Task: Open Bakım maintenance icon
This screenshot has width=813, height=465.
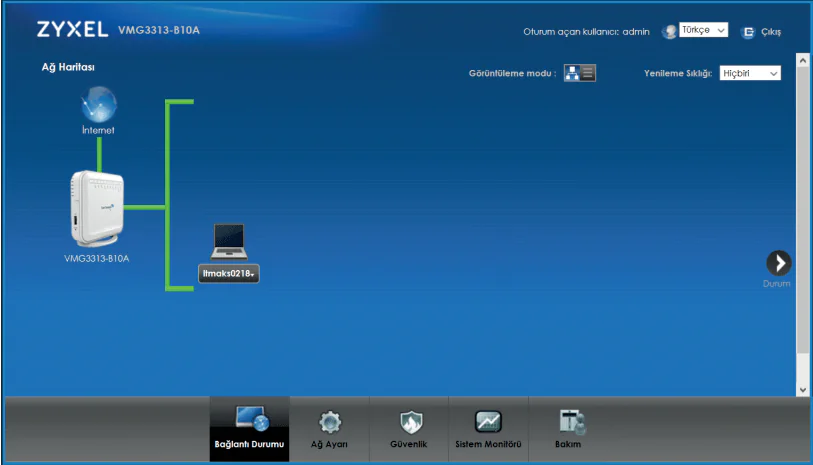Action: [x=568, y=422]
